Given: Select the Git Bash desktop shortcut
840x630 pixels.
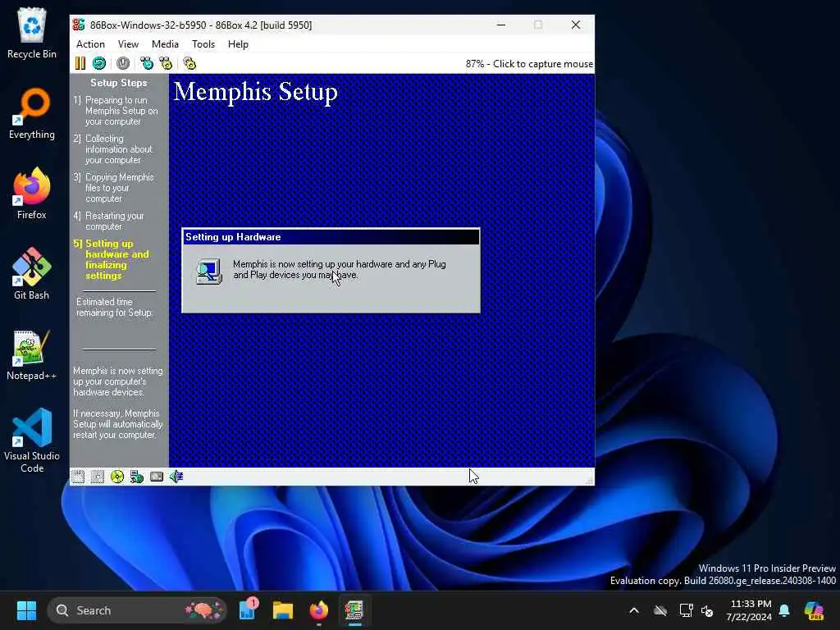Looking at the screenshot, I should tap(32, 274).
